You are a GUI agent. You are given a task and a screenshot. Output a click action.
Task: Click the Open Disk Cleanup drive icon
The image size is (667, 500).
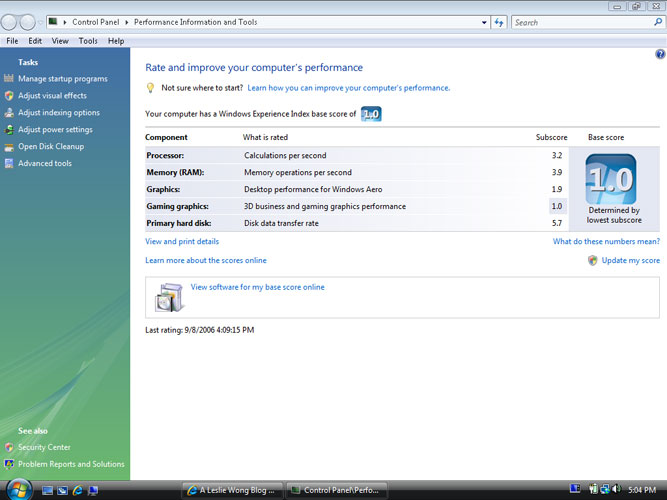click(x=9, y=147)
